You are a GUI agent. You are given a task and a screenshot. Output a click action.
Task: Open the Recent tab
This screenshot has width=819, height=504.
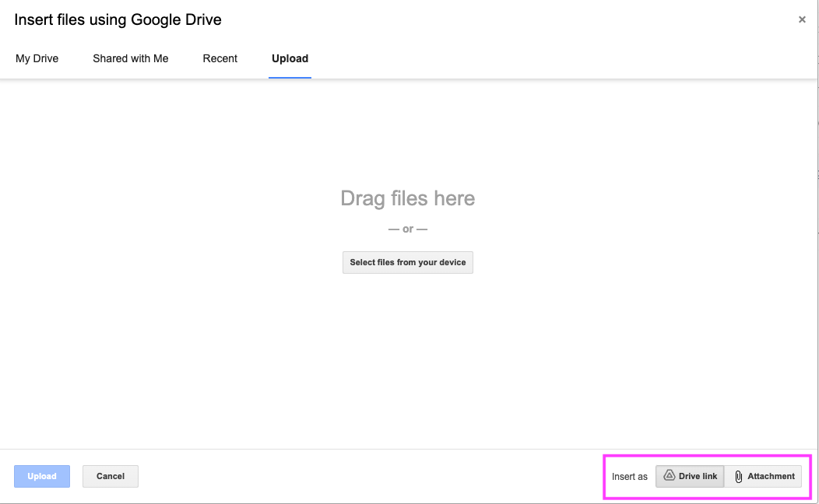tap(220, 58)
